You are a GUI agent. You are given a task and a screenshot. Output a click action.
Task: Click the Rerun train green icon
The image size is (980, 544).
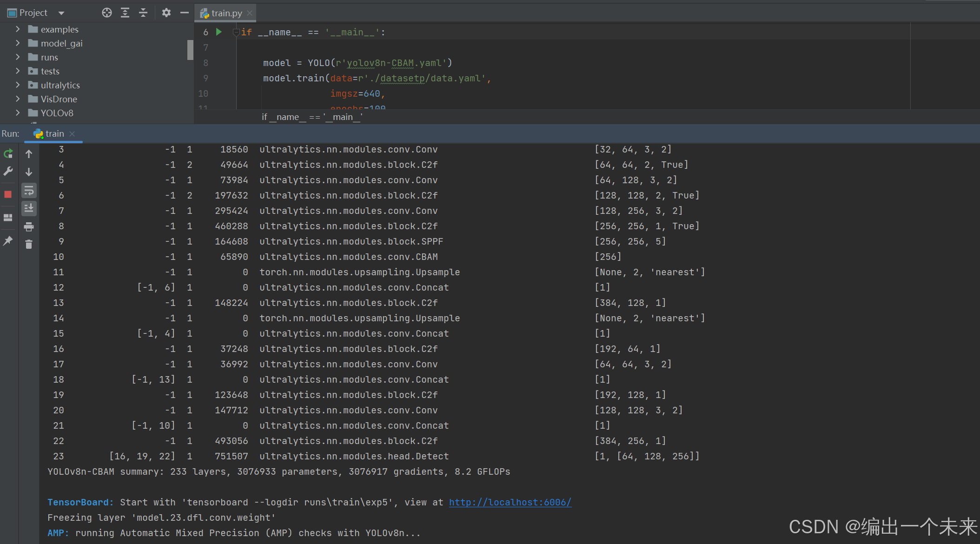click(x=8, y=154)
